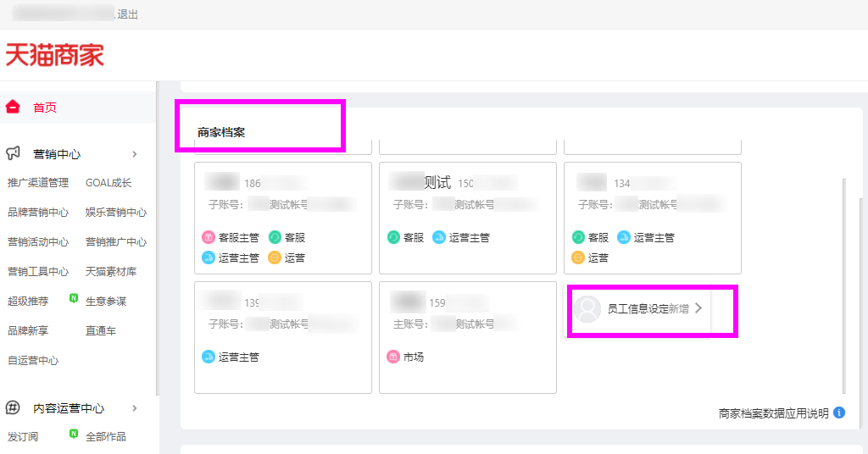Click 运营 role icon in 134 card
868x454 pixels.
tap(578, 257)
